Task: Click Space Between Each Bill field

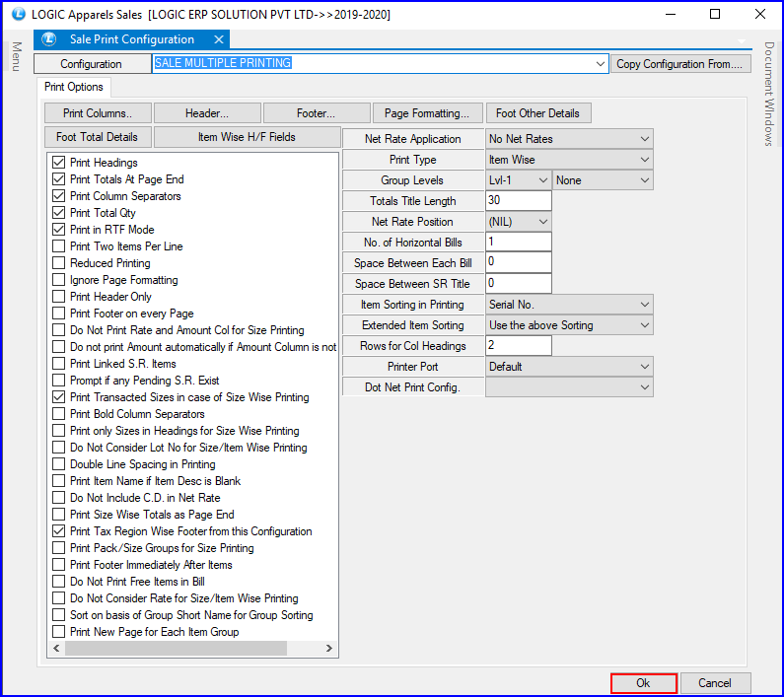Action: [x=519, y=263]
